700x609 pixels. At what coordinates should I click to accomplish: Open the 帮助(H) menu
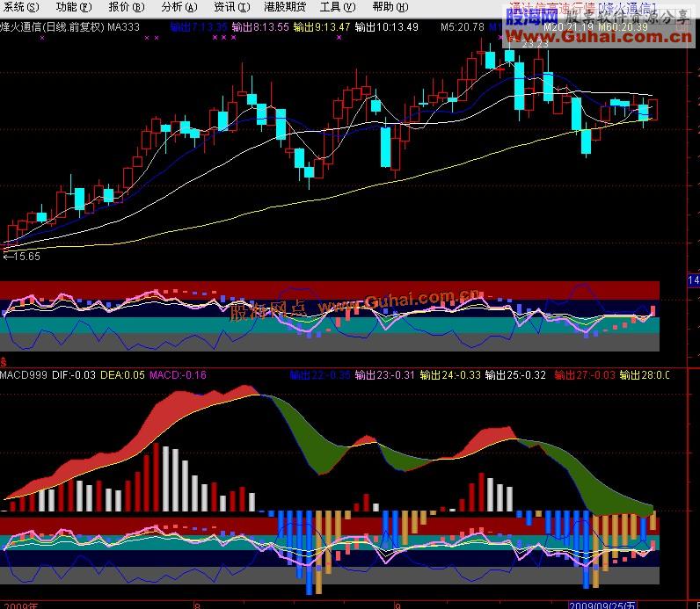[390, 7]
